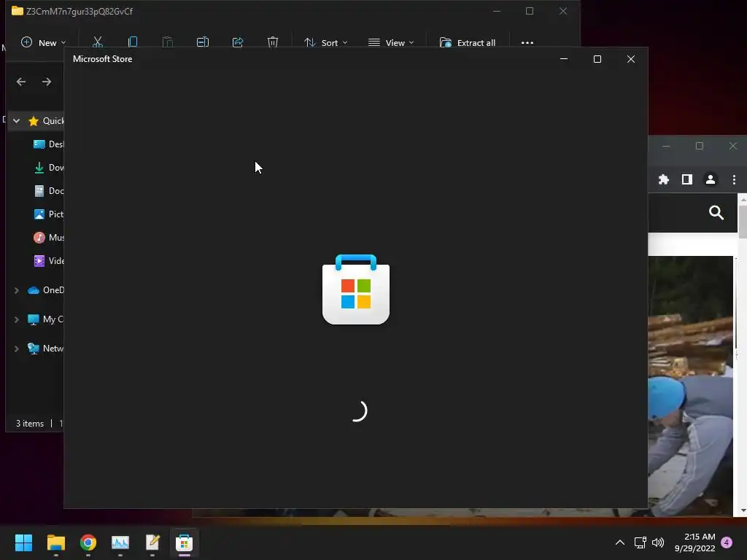747x560 pixels.
Task: Open Videos in the navigation pane
Action: pyautogui.click(x=48, y=261)
